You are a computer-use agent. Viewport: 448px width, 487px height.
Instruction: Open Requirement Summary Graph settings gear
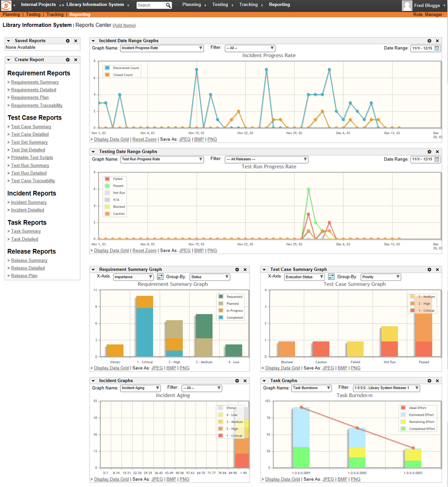click(237, 270)
